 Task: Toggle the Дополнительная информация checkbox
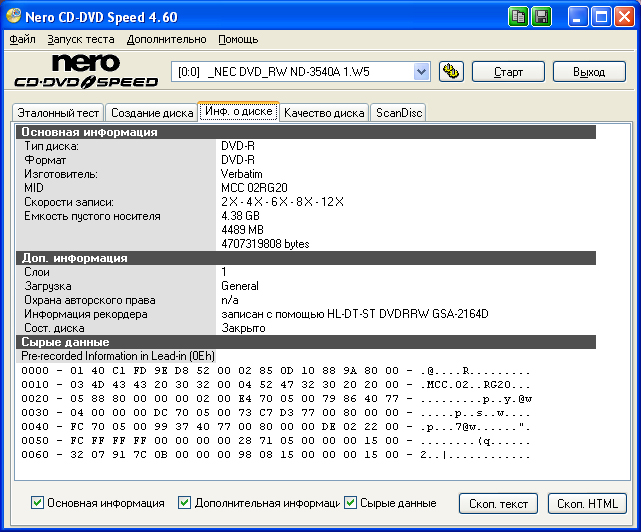tap(184, 503)
